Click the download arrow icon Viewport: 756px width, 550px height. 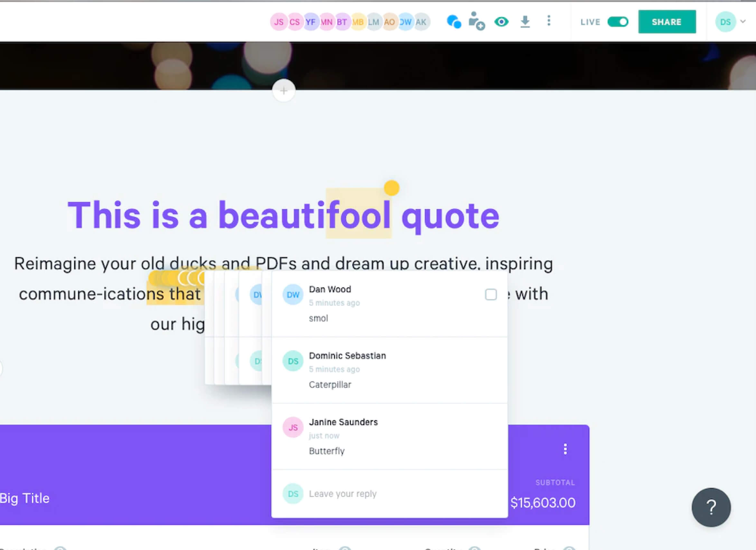click(x=525, y=22)
